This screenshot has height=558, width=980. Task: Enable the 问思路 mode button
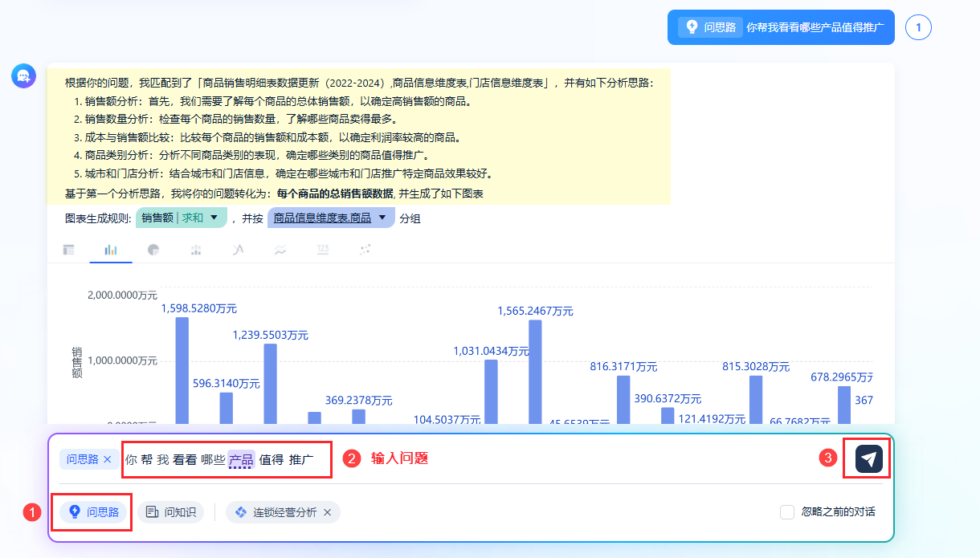94,512
